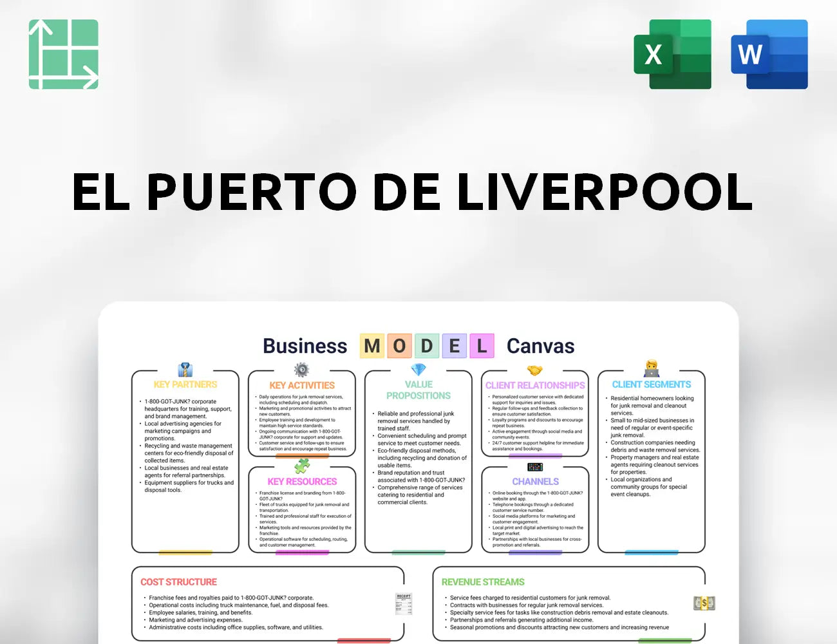Click the CLIENT SEGMENTS heading

[x=652, y=384]
